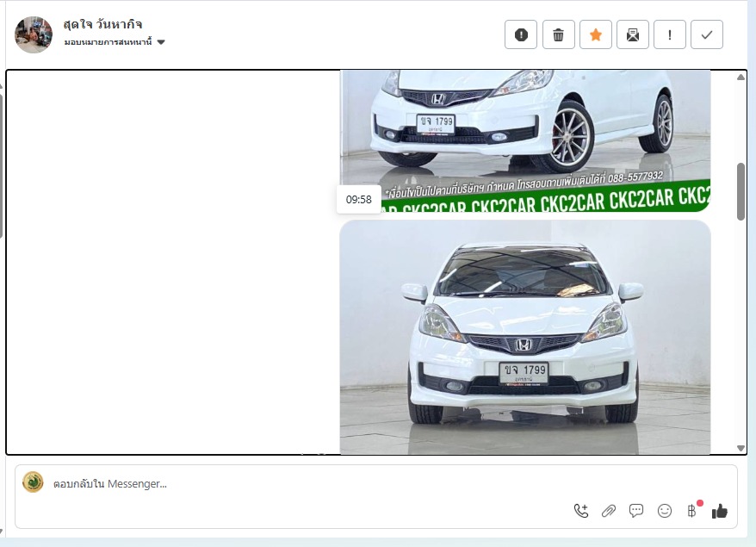Delete conversation with trash icon
The width and height of the screenshot is (756, 547).
tap(558, 34)
